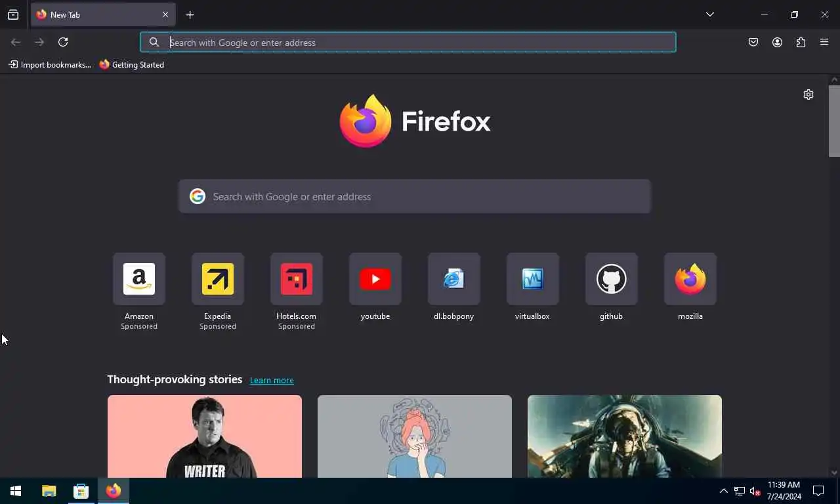Image resolution: width=840 pixels, height=504 pixels.
Task: Select the New Tab tab
Action: tap(102, 14)
